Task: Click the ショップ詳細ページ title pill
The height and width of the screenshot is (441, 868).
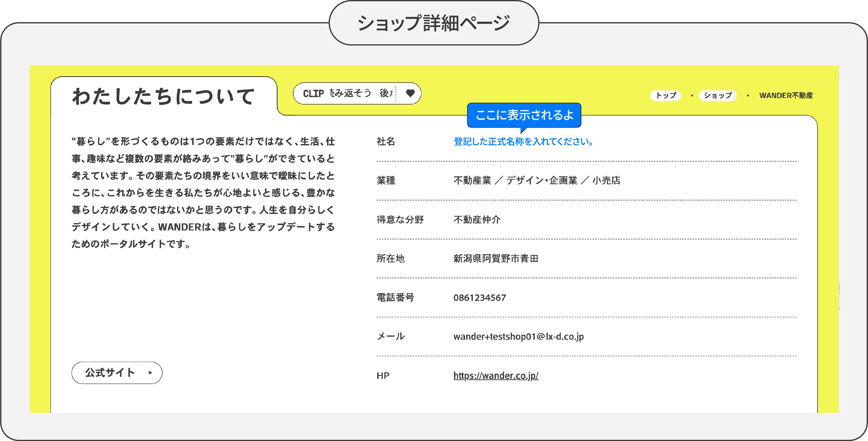Action: click(433, 23)
